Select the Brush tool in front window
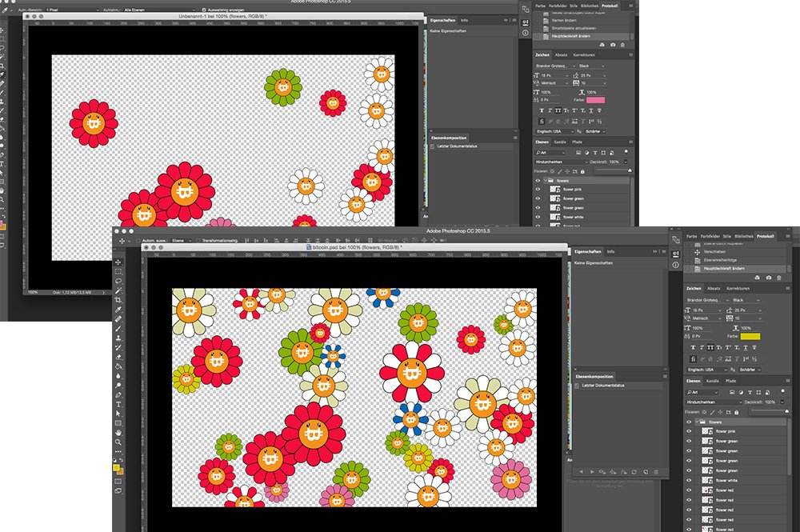The height and width of the screenshot is (532, 800). [x=118, y=329]
